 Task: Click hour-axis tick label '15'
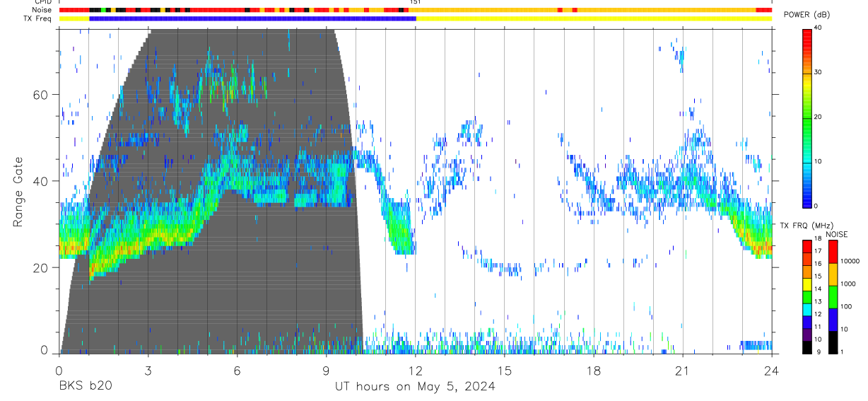click(x=505, y=371)
